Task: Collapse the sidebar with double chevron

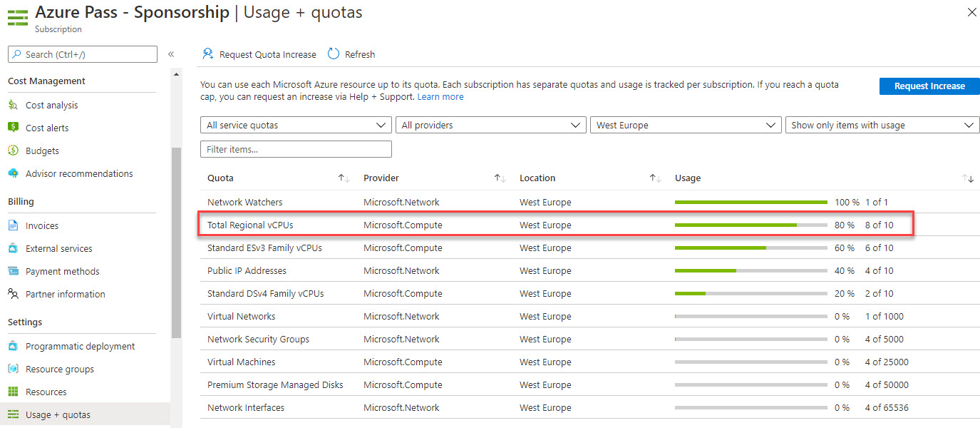Action: pos(171,54)
